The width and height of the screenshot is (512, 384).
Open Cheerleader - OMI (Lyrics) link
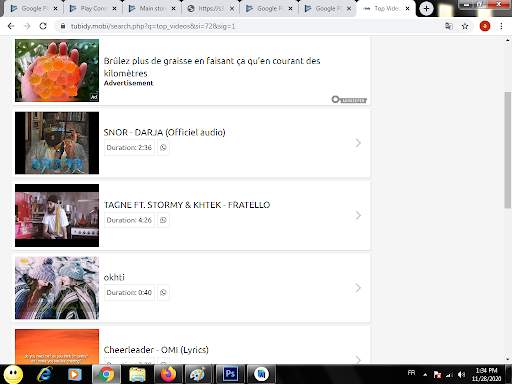point(156,350)
